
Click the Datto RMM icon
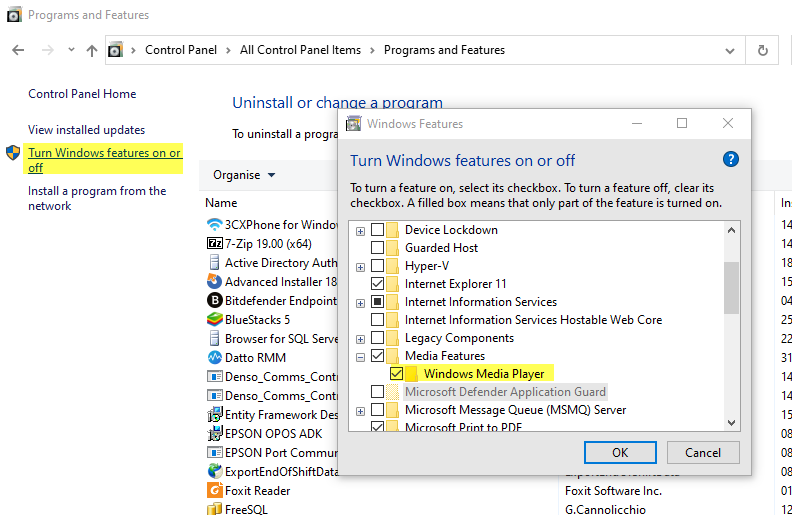(x=215, y=357)
